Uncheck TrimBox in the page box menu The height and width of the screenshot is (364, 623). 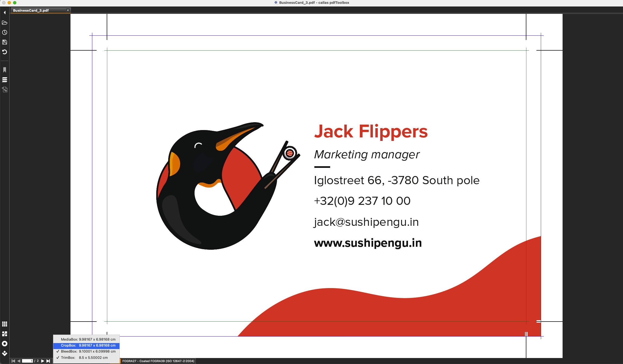[x=86, y=357]
